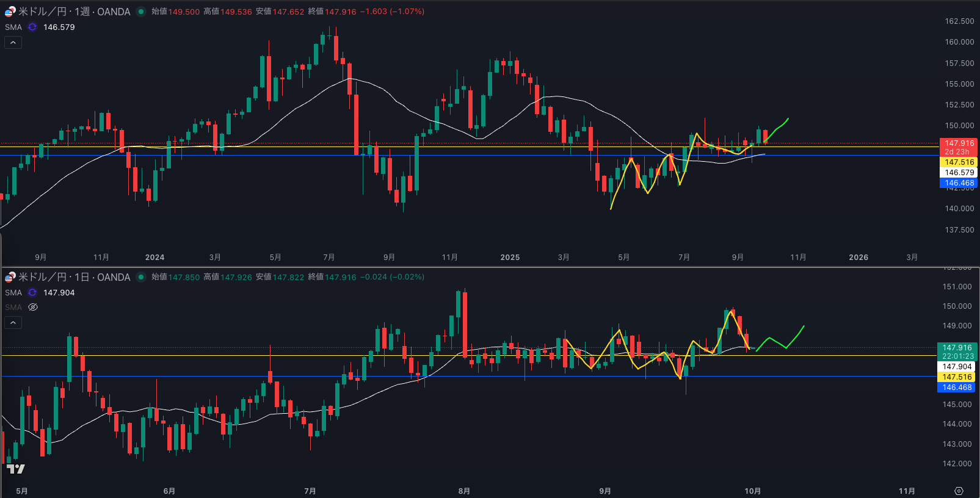Click the 10月 label on daily time axis
The width and height of the screenshot is (980, 498).
(x=752, y=491)
